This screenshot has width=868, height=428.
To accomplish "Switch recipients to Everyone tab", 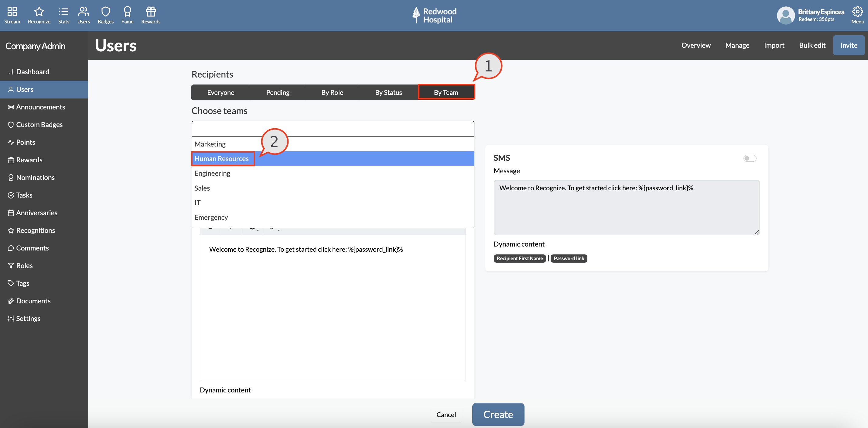I will (x=220, y=92).
